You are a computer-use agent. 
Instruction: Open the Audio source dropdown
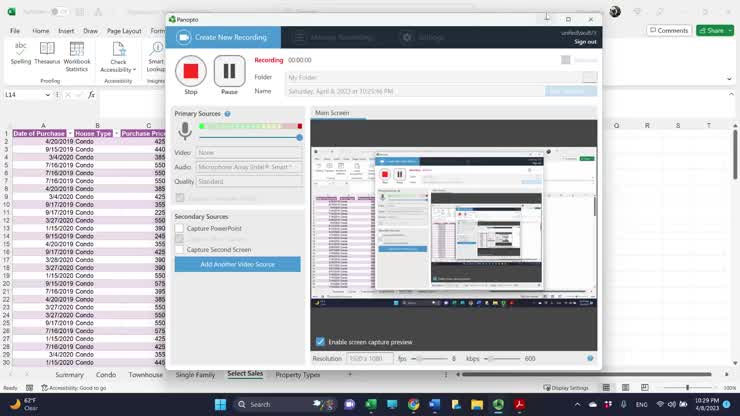249,167
